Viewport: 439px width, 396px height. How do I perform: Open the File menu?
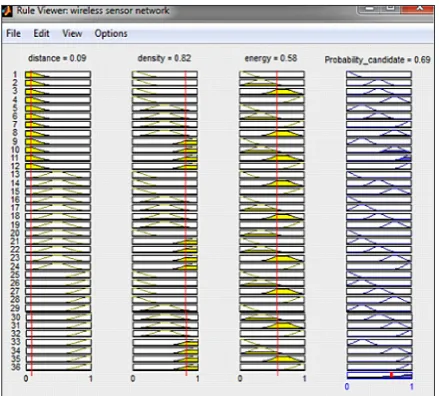pyautogui.click(x=13, y=34)
